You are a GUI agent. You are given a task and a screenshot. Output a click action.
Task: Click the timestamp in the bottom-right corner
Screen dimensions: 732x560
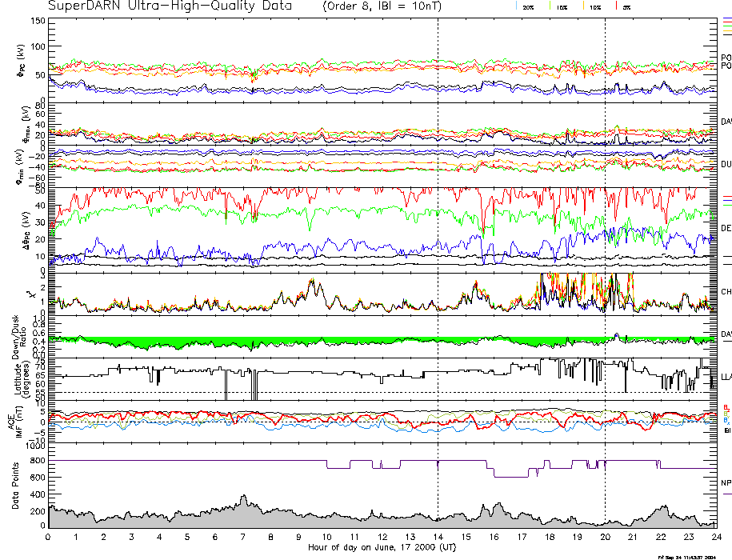[x=694, y=556]
